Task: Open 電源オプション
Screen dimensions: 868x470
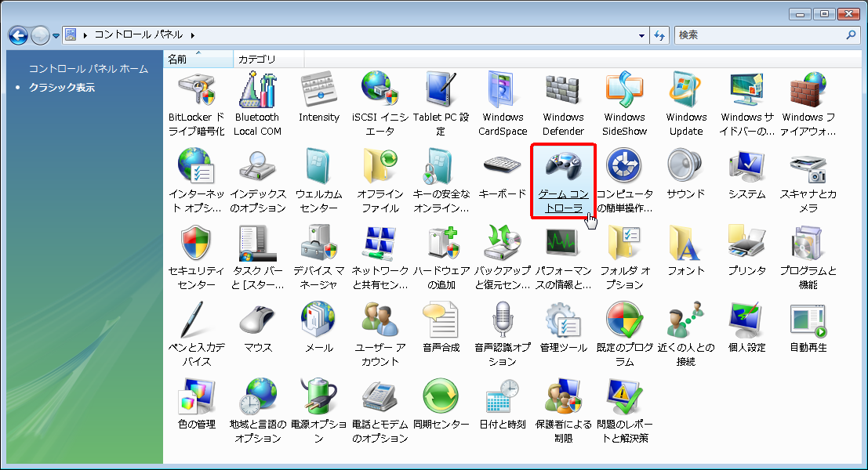Action: tap(319, 410)
